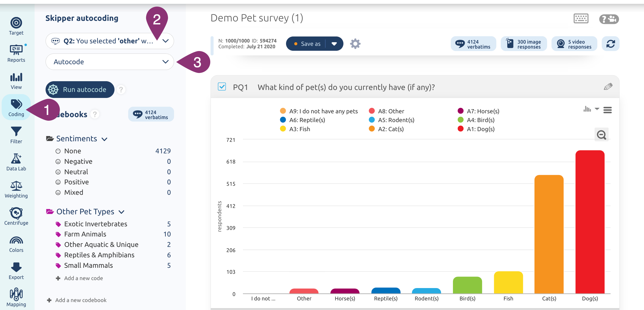The image size is (644, 310).
Task: Click the zoom out magnifier on chart
Action: 601,135
